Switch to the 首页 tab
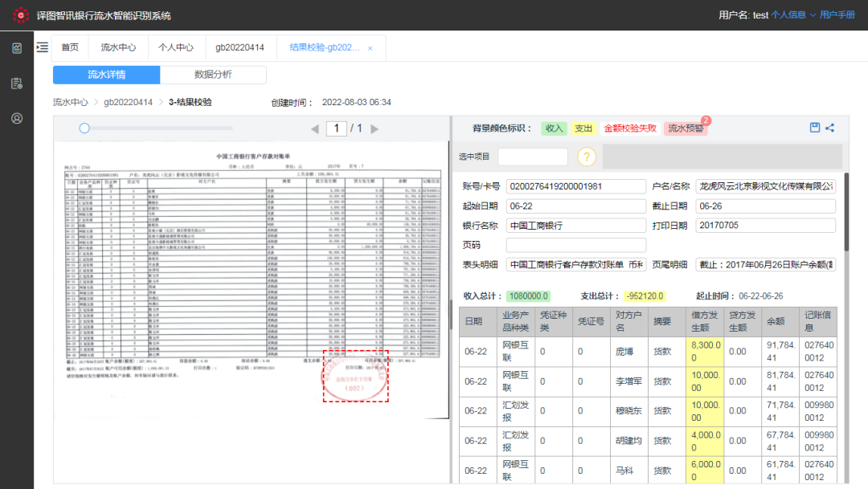Screen dimensions: 868x489 point(70,47)
